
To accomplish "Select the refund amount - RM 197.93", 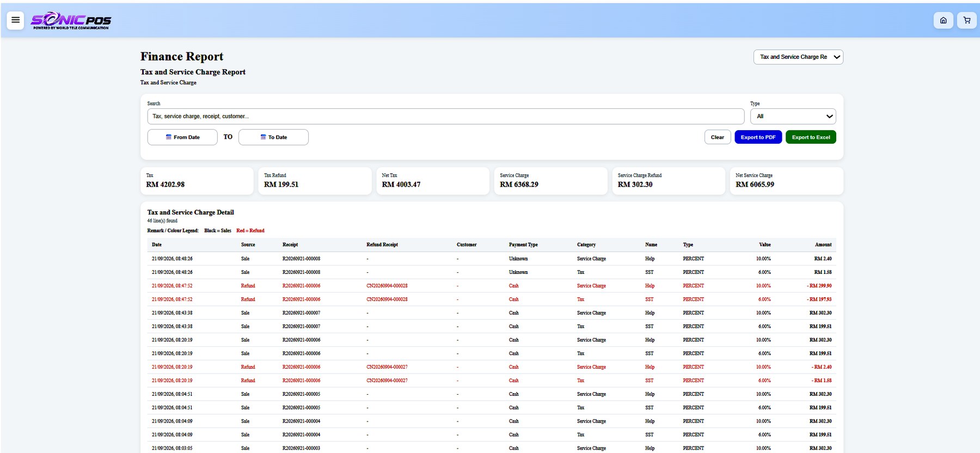I will [819, 299].
